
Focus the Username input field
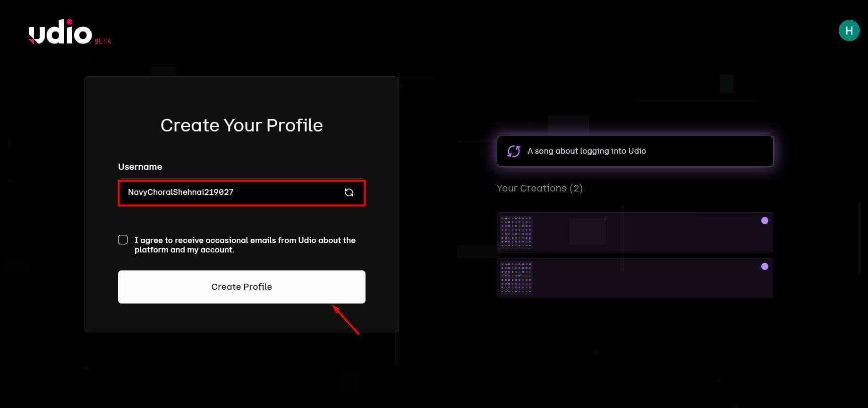click(x=242, y=193)
